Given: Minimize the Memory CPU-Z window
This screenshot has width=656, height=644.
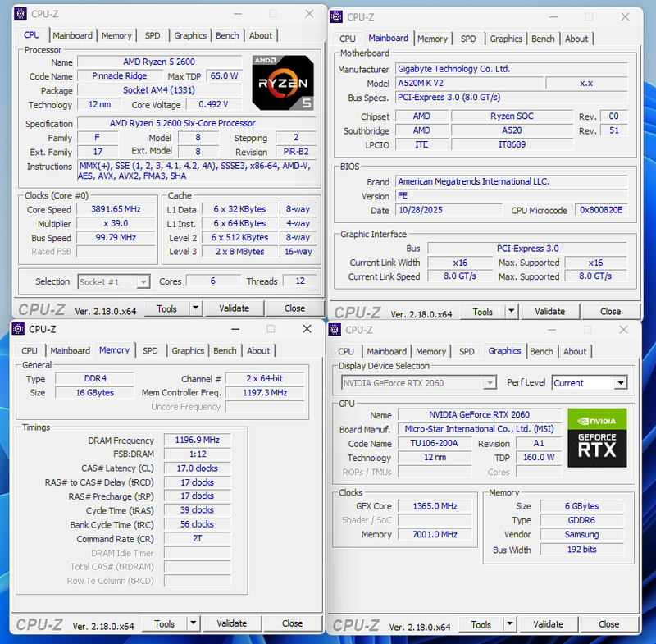Looking at the screenshot, I should [235, 329].
